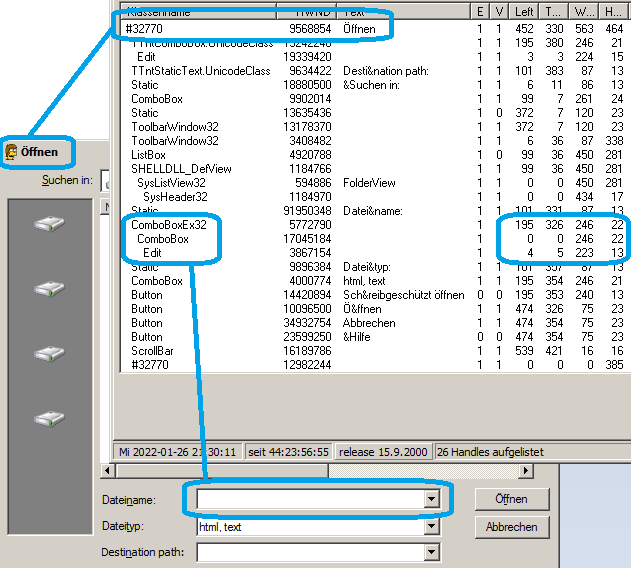Select the ToolbarWindow32 row with HWND 3408482
This screenshot has width=631, height=568.
tap(374, 141)
